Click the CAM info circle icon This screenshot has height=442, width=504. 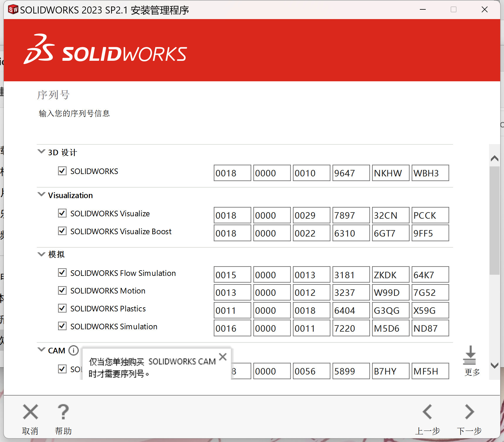[73, 350]
